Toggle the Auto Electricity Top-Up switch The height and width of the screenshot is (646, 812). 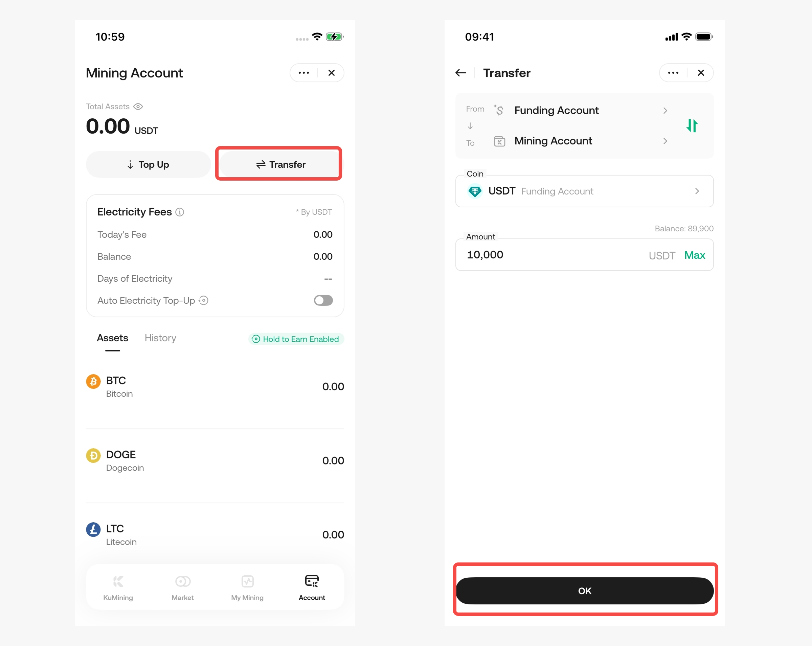pos(323,300)
